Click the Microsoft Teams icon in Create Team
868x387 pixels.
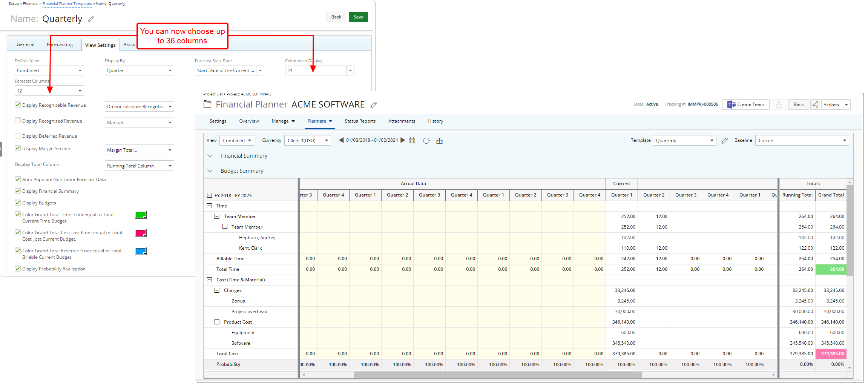[x=732, y=104]
